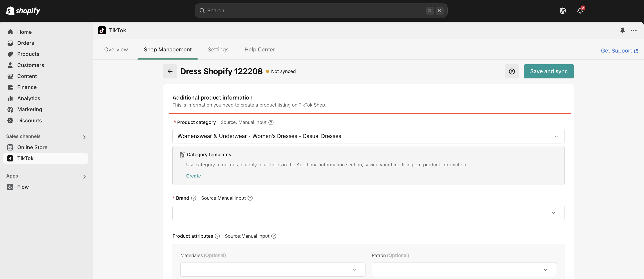Open the Materiales dropdown
The height and width of the screenshot is (279, 644).
pyautogui.click(x=273, y=270)
